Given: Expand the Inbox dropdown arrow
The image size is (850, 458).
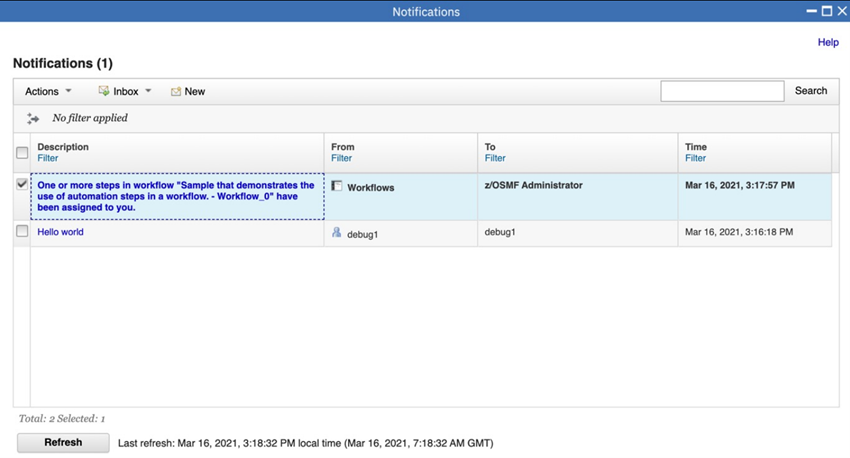Looking at the screenshot, I should point(148,91).
